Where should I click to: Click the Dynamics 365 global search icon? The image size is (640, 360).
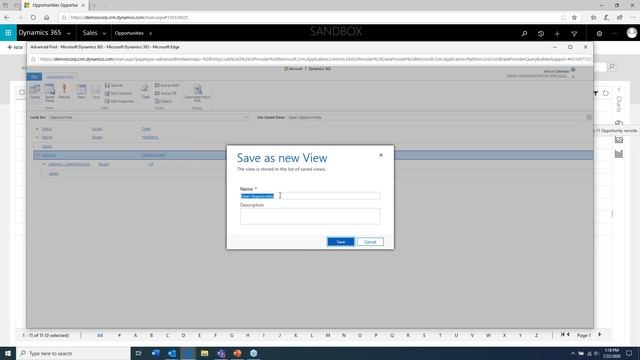[524, 33]
